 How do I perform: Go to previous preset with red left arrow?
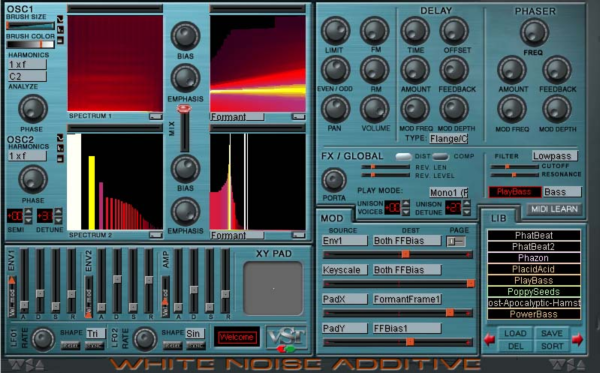[489, 339]
